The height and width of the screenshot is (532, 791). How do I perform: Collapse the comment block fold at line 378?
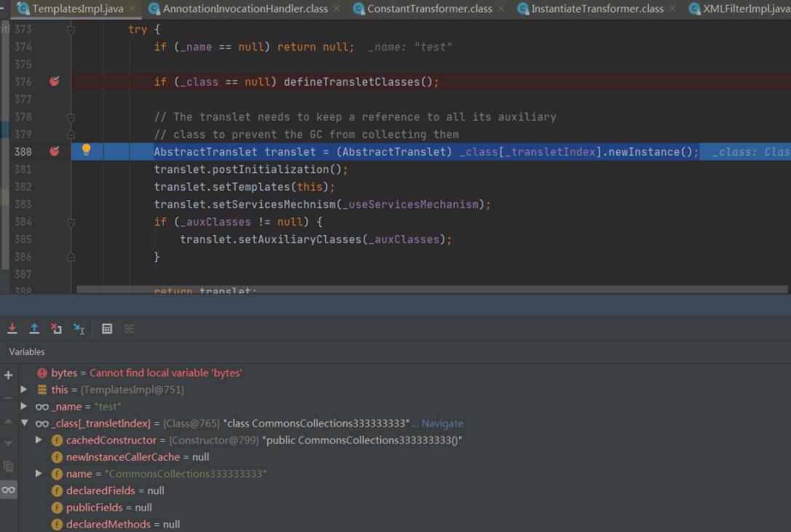71,117
